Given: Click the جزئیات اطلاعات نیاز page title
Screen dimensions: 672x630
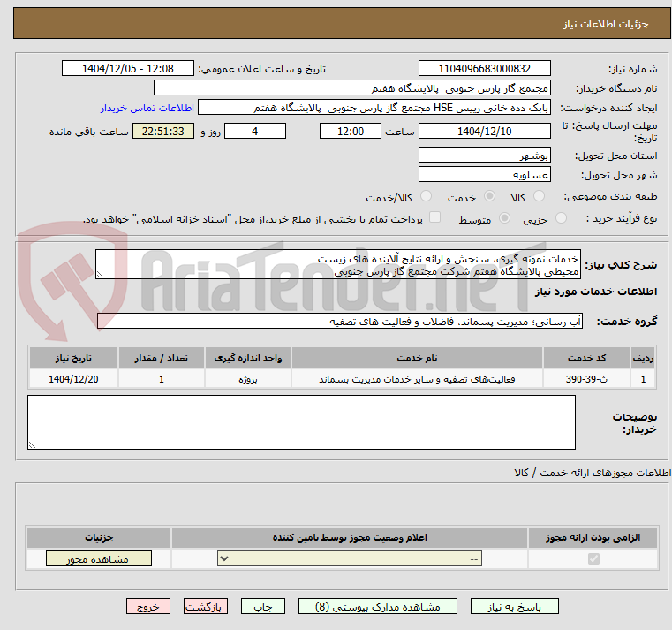Looking at the screenshot, I should pyautogui.click(x=606, y=24).
